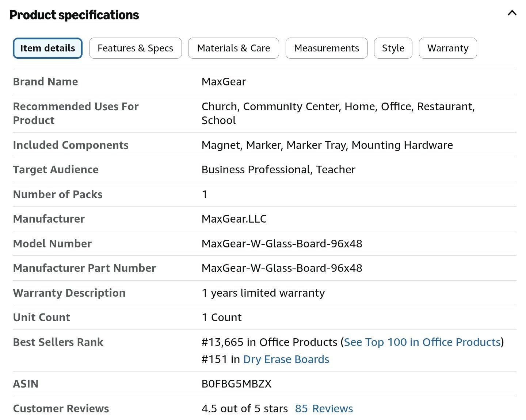Click the Recommended Uses For Product label

point(76,113)
